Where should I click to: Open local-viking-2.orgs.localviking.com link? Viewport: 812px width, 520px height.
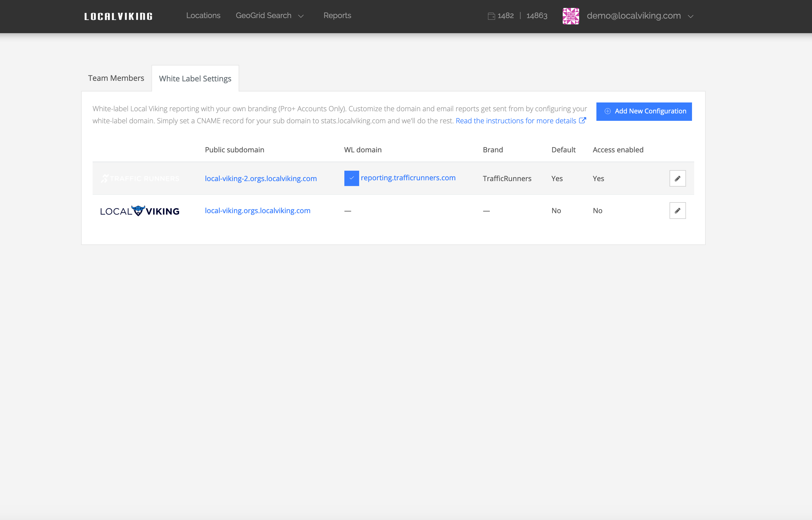(x=261, y=178)
